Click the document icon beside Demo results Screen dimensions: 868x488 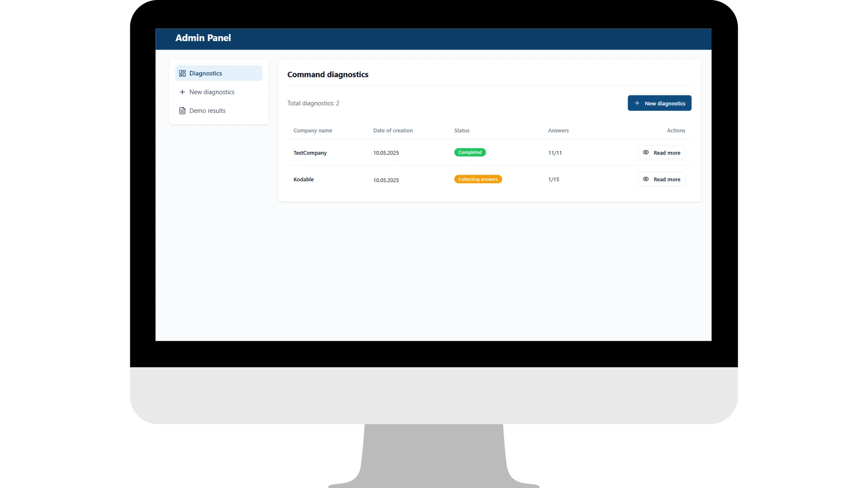(182, 111)
